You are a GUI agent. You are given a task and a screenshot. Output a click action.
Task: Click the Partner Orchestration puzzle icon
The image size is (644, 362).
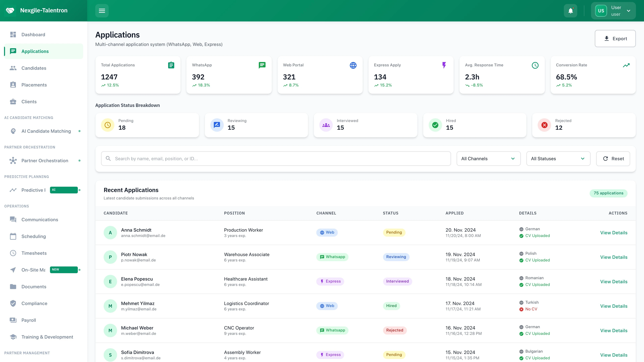click(x=13, y=160)
